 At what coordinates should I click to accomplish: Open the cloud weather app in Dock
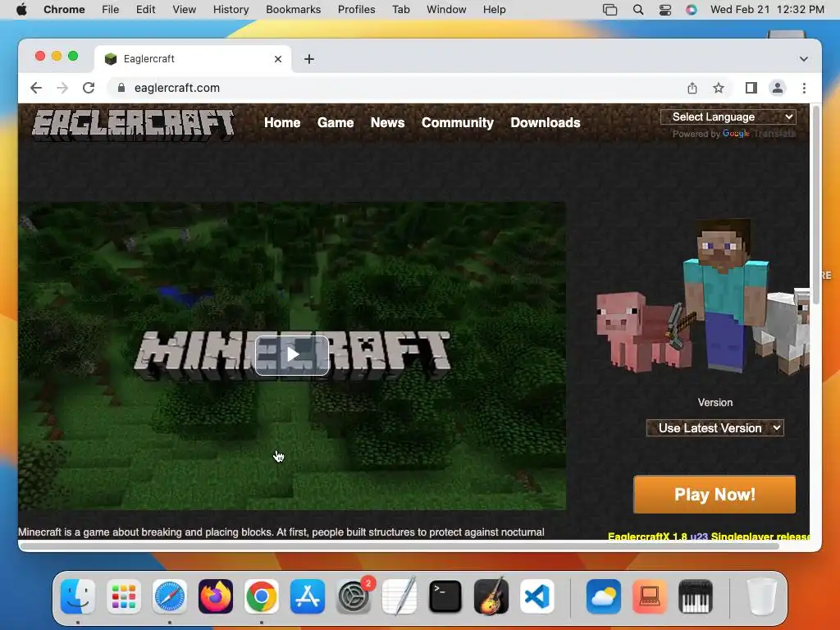point(603,596)
